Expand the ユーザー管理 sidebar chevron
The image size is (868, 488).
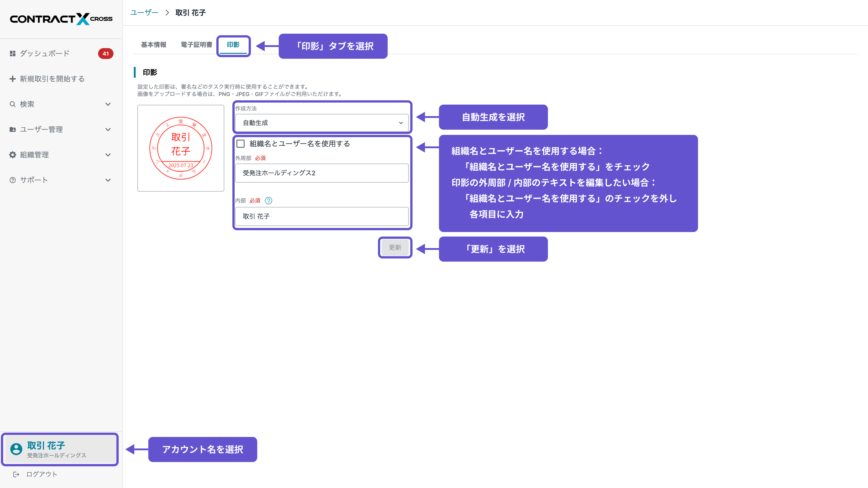108,129
